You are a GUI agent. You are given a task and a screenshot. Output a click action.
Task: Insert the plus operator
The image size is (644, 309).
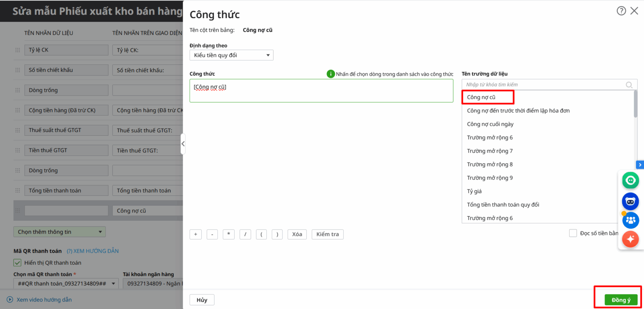196,234
